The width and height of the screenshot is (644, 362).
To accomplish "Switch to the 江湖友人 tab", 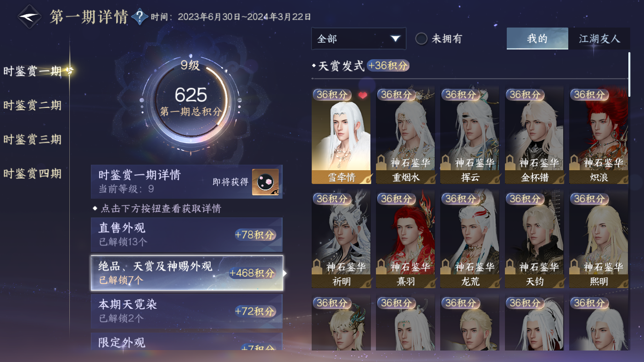I will pyautogui.click(x=599, y=39).
